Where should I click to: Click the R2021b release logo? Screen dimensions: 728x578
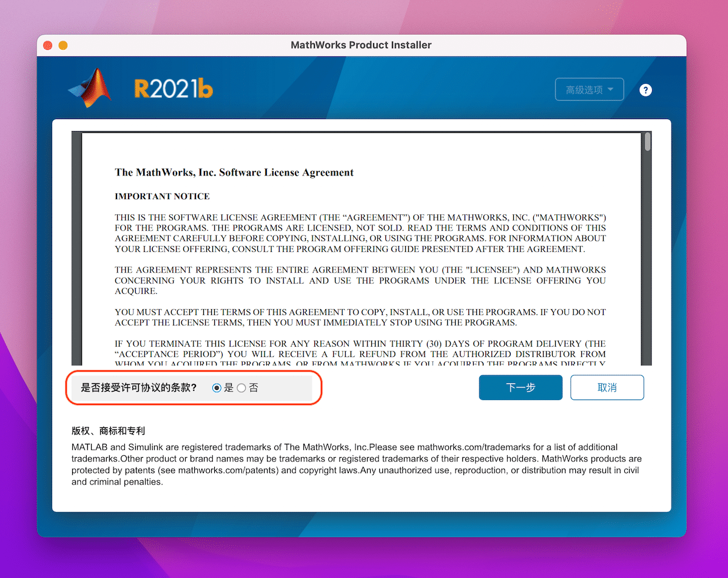click(x=174, y=90)
